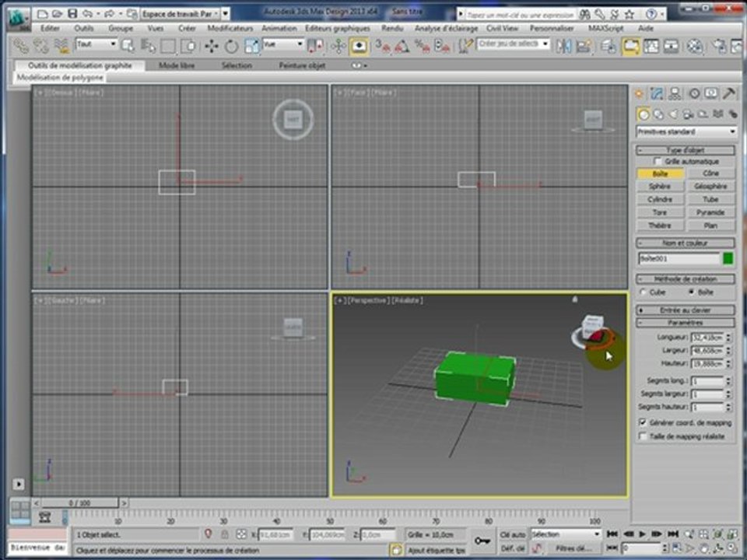Open the Modify panel tab icon
This screenshot has height=560, width=747.
657,94
